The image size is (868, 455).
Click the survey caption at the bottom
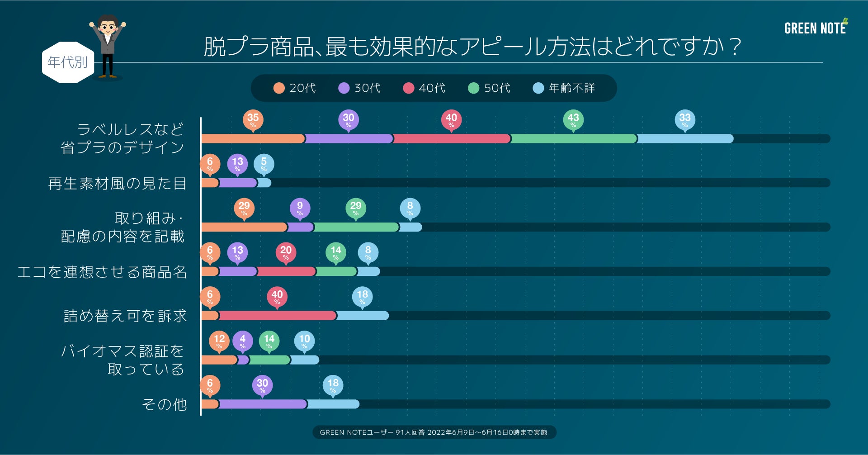click(x=434, y=432)
